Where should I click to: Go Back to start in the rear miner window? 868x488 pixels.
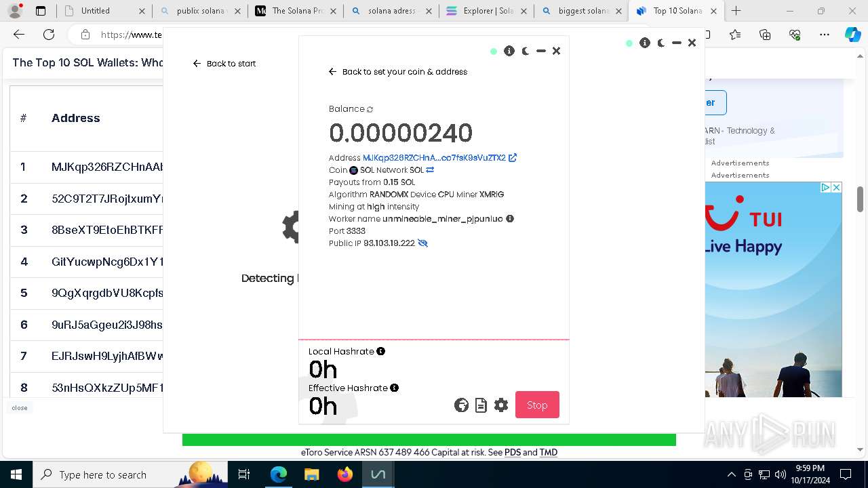pyautogui.click(x=224, y=64)
